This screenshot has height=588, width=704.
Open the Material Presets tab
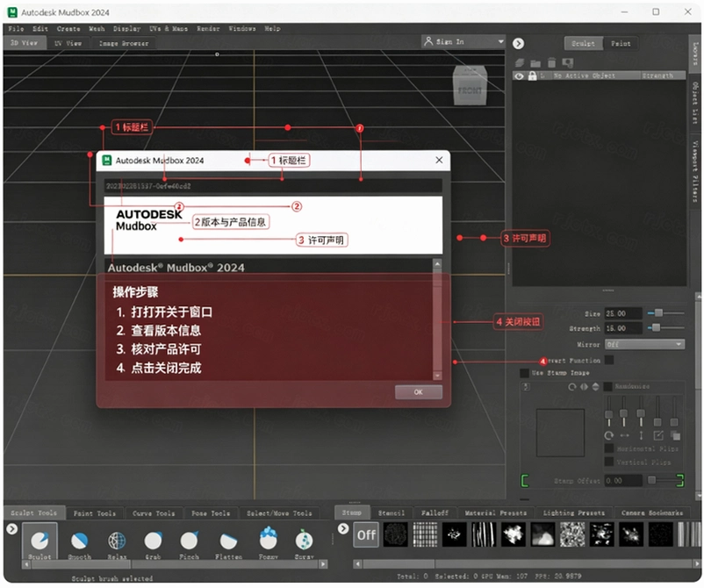496,513
